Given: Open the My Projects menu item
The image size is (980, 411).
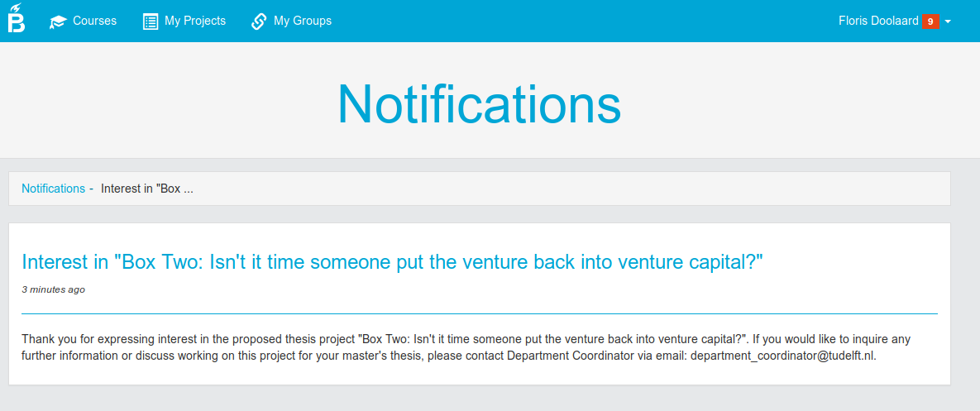Looking at the screenshot, I should point(195,21).
